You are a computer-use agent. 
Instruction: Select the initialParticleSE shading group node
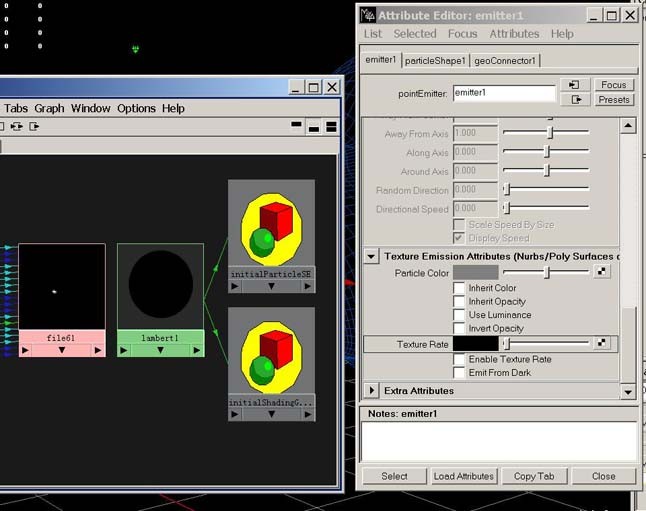(x=271, y=225)
